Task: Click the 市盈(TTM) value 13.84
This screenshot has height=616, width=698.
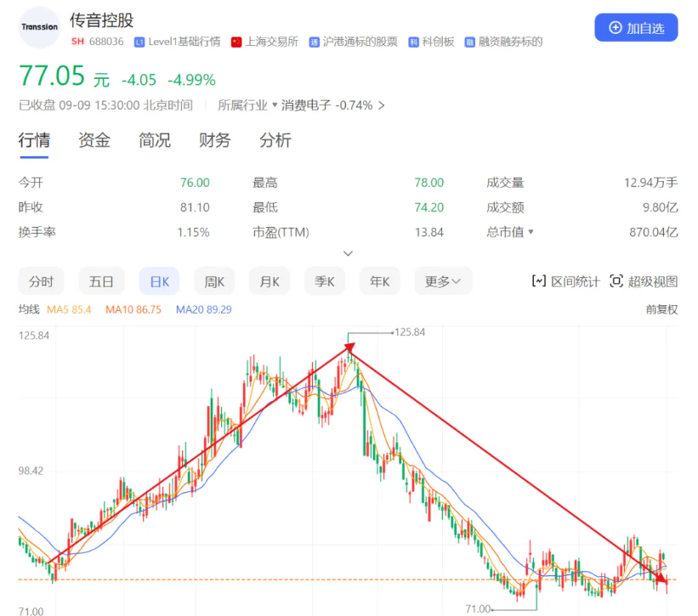Action: pos(429,233)
